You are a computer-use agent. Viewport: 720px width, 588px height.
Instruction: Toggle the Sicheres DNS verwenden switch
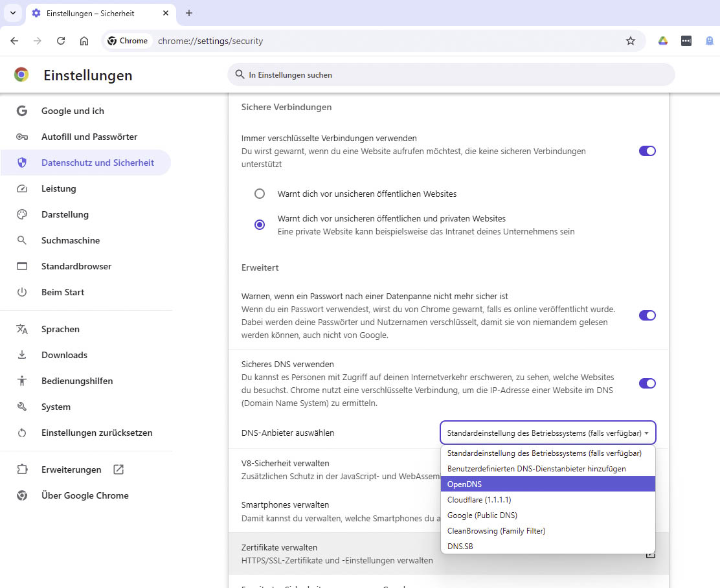(x=647, y=383)
